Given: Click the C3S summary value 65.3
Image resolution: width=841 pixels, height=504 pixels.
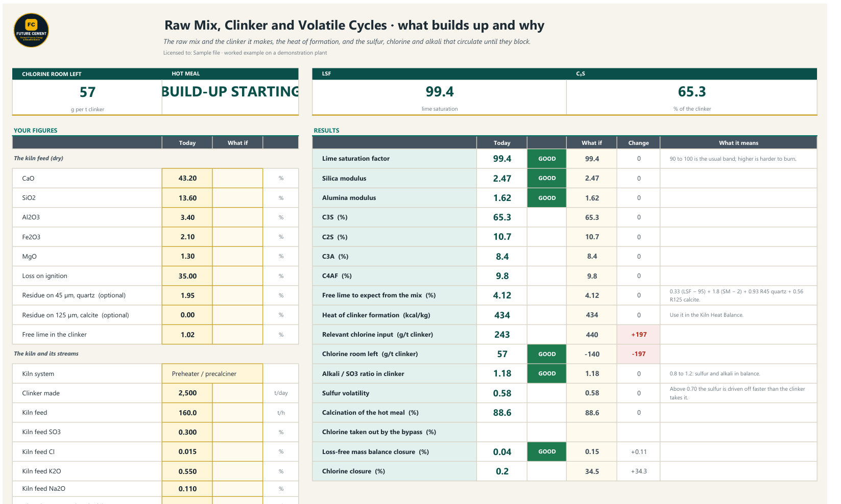Looking at the screenshot, I should 692,92.
